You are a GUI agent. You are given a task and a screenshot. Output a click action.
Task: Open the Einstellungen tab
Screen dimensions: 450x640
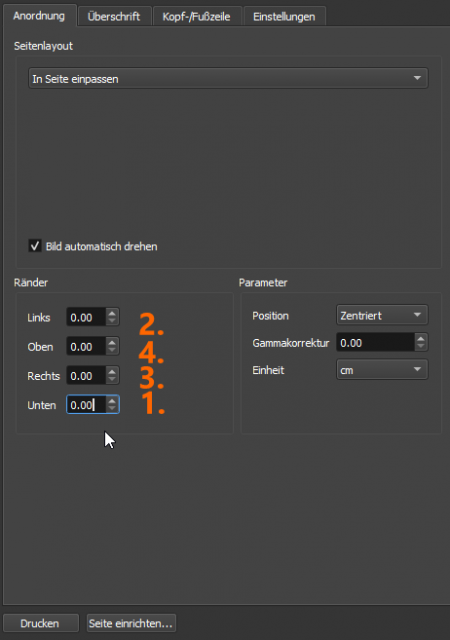[x=284, y=17]
